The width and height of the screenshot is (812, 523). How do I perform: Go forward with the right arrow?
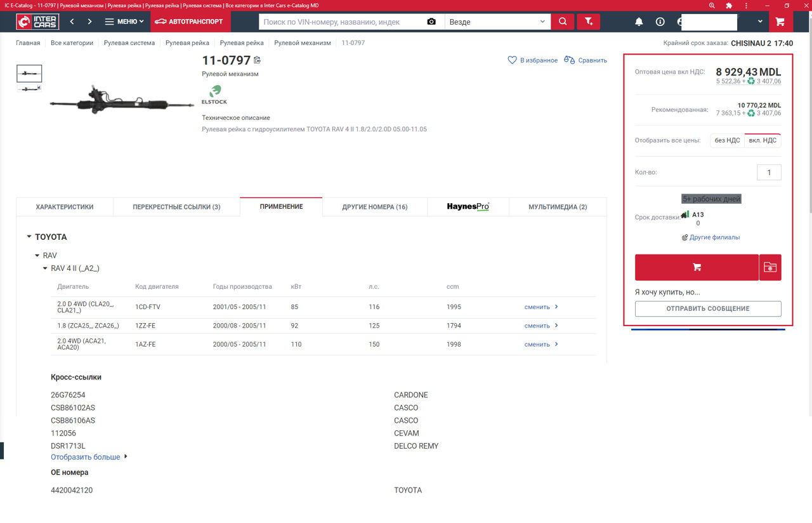(89, 22)
